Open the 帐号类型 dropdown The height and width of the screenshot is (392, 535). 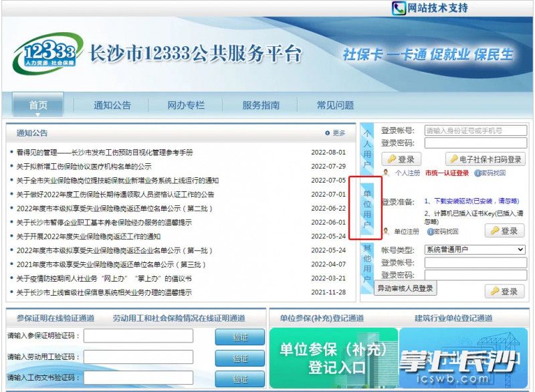[x=474, y=250]
